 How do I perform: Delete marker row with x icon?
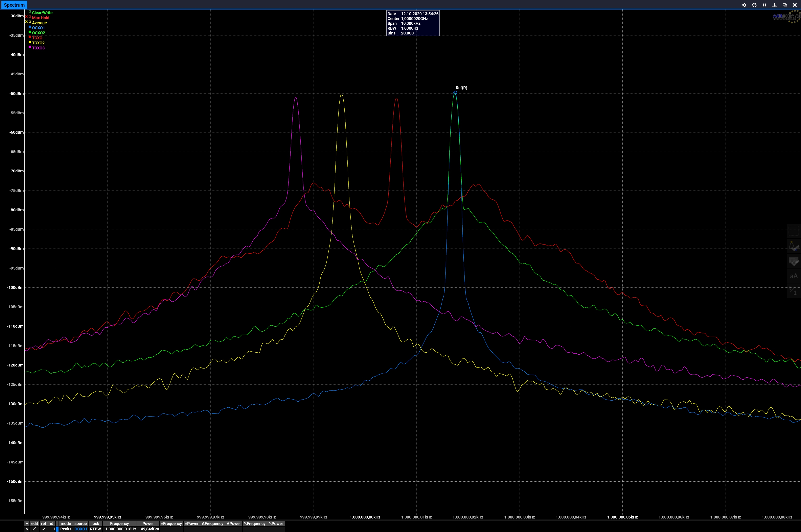27,529
